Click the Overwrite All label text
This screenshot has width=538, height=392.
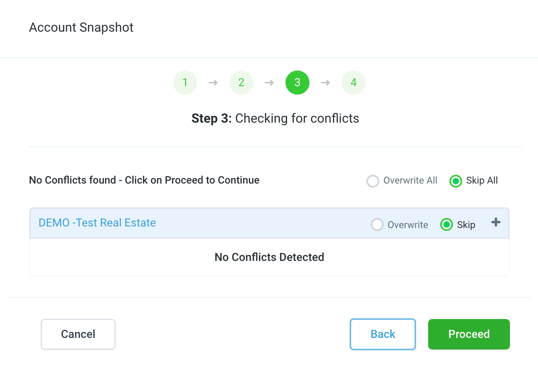410,180
